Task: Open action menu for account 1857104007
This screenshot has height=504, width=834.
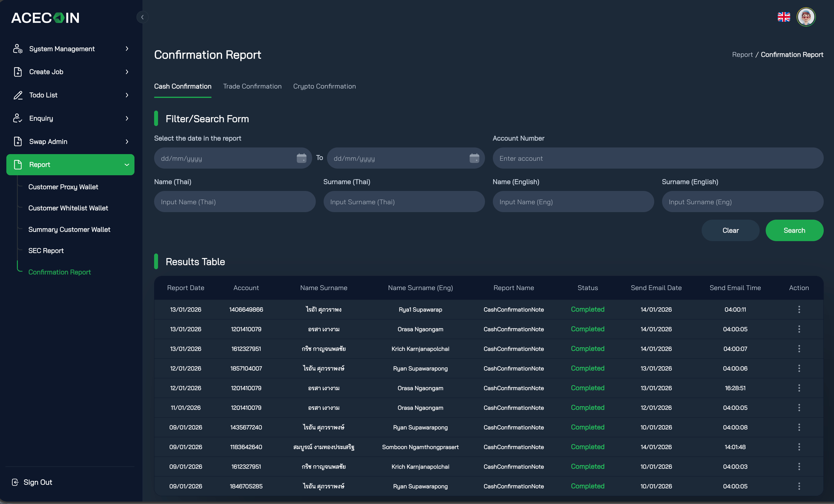Action: (799, 368)
